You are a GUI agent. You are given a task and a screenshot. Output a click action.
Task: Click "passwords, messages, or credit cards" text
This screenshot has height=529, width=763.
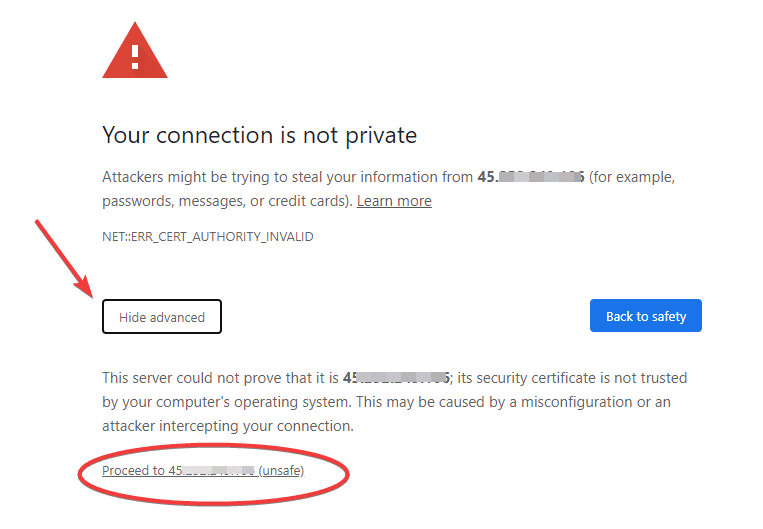(225, 201)
